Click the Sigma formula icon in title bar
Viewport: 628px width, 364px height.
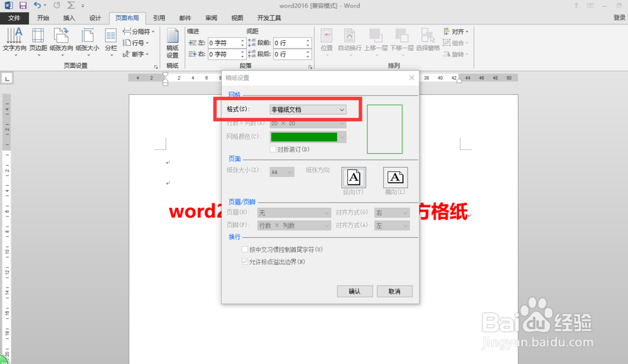point(71,5)
